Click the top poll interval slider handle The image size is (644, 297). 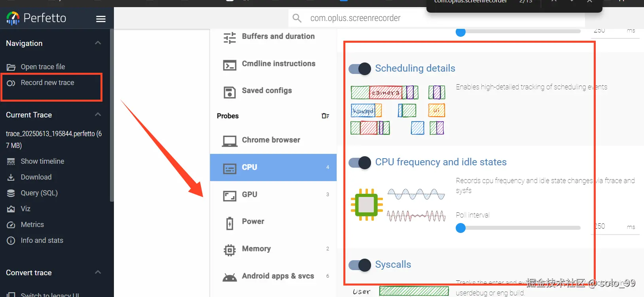click(x=461, y=32)
